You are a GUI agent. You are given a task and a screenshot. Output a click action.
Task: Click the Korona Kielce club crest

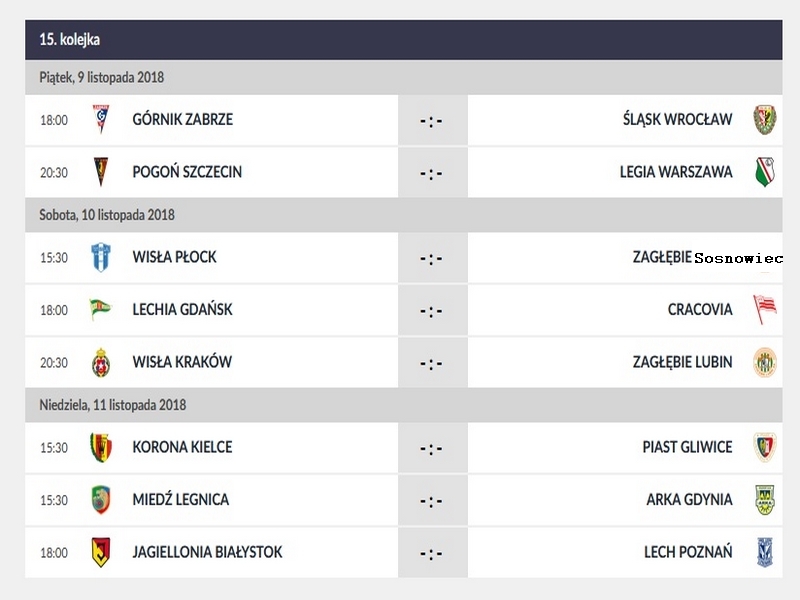click(x=101, y=447)
